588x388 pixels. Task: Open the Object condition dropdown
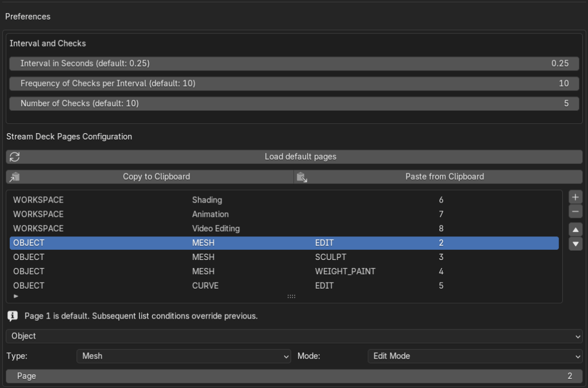(294, 336)
